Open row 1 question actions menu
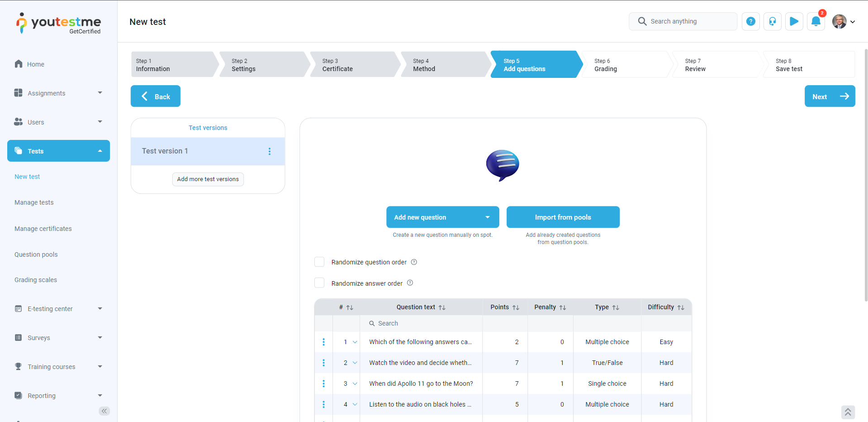868x422 pixels. coord(323,342)
